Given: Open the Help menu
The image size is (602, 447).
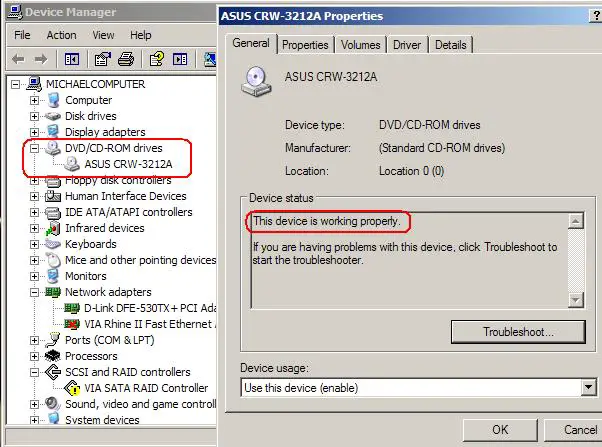Looking at the screenshot, I should pos(141,35).
